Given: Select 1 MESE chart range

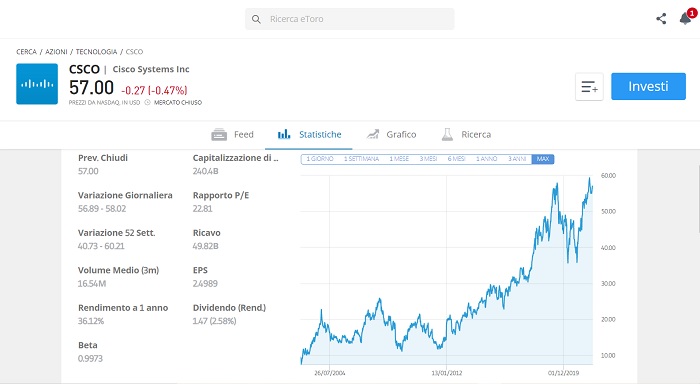Looking at the screenshot, I should (399, 159).
